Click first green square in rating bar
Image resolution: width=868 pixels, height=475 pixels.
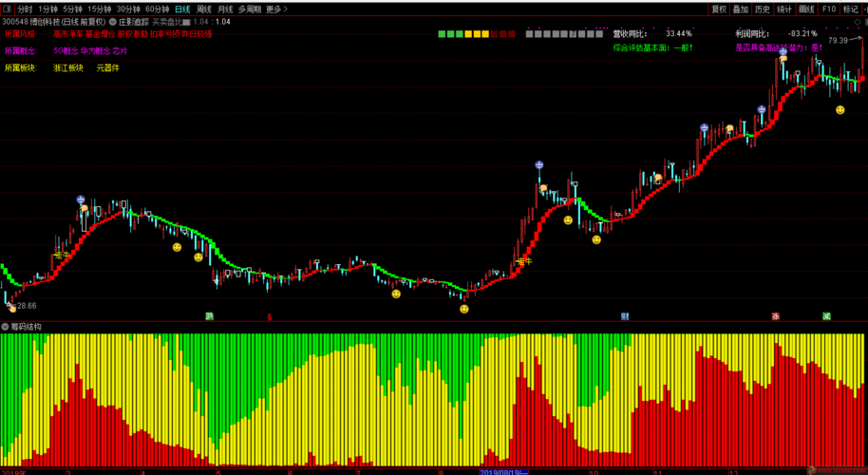click(443, 34)
